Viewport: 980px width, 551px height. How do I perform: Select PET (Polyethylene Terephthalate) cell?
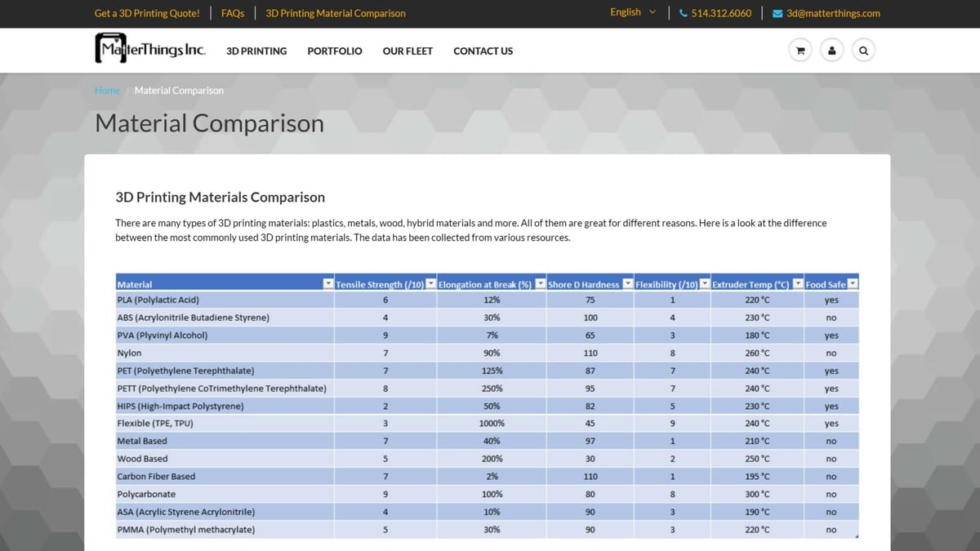click(x=225, y=371)
